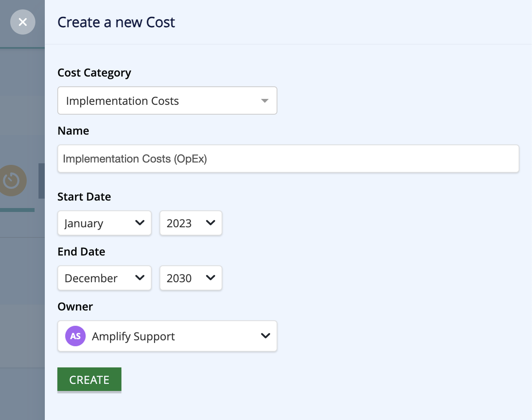Open the Start Date year dropdown
The width and height of the screenshot is (532, 420).
191,223
